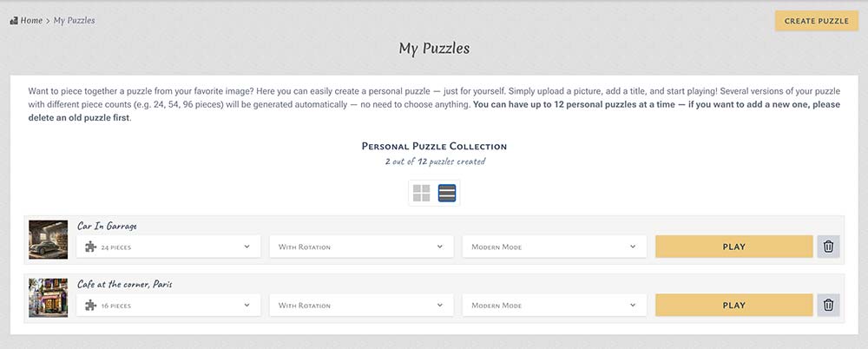This screenshot has width=868, height=349.
Task: Click puzzle piece icon in Car In Garage row
Action: coord(90,247)
